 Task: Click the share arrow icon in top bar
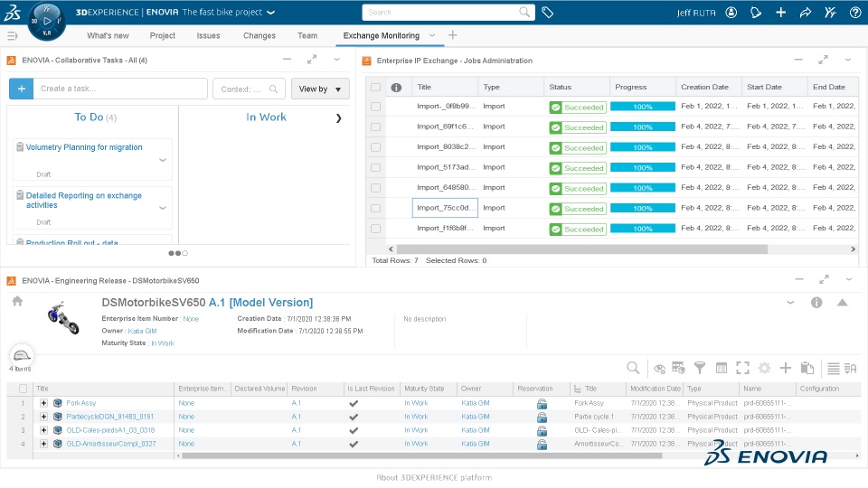(806, 12)
